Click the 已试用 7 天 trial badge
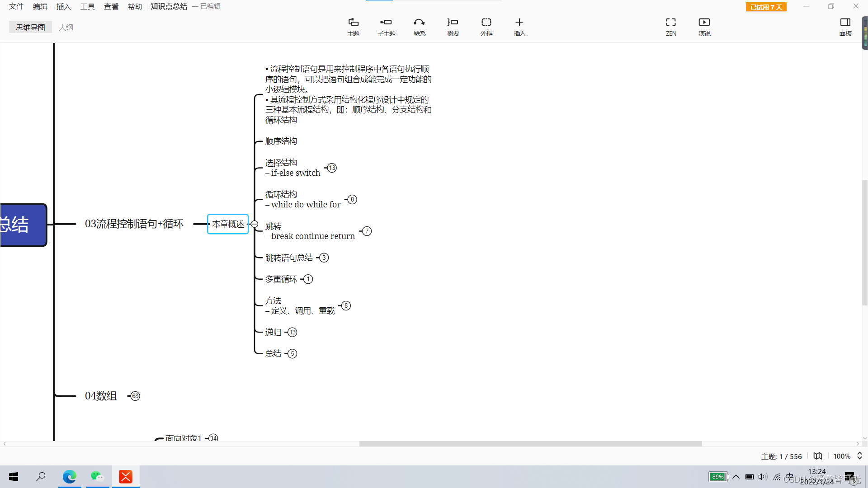 766,7
